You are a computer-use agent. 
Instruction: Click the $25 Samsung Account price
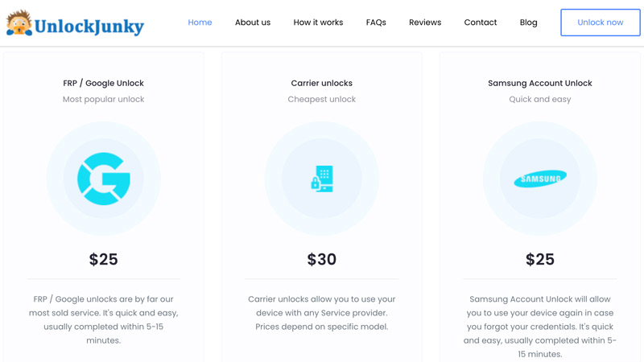pyautogui.click(x=540, y=259)
